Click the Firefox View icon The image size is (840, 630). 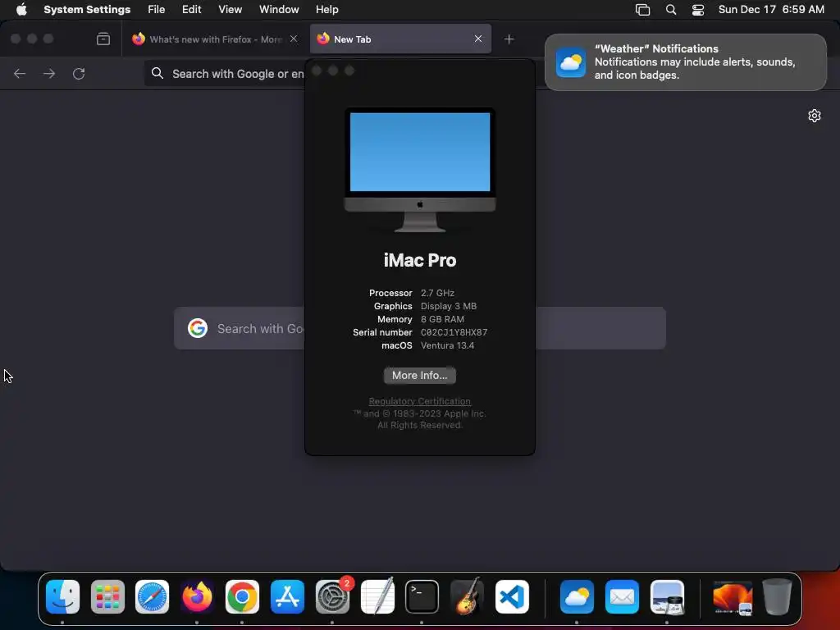tap(103, 39)
